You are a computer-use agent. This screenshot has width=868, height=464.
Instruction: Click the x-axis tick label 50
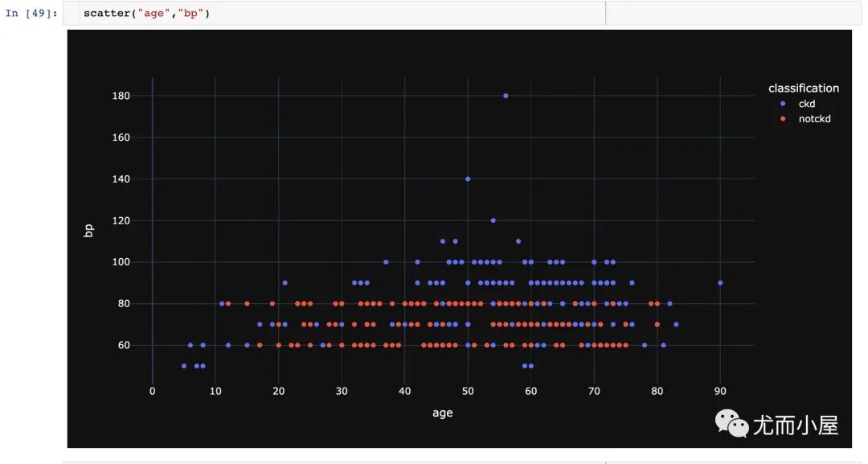468,391
